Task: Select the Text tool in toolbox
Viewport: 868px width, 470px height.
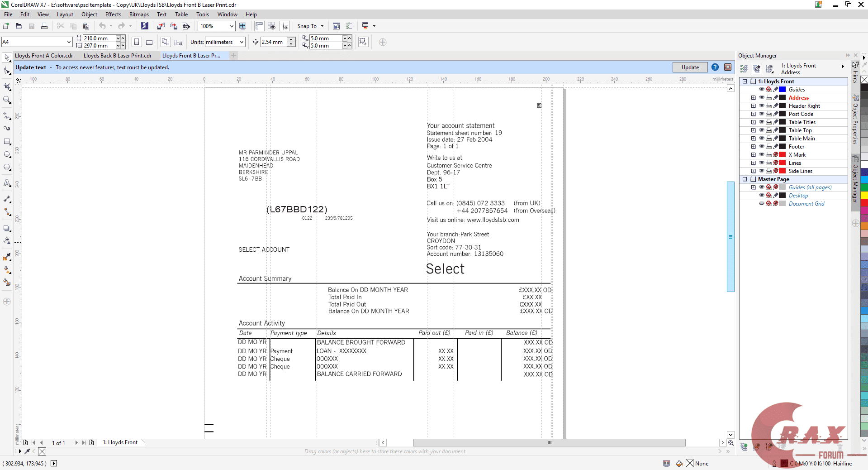Action: [x=7, y=183]
